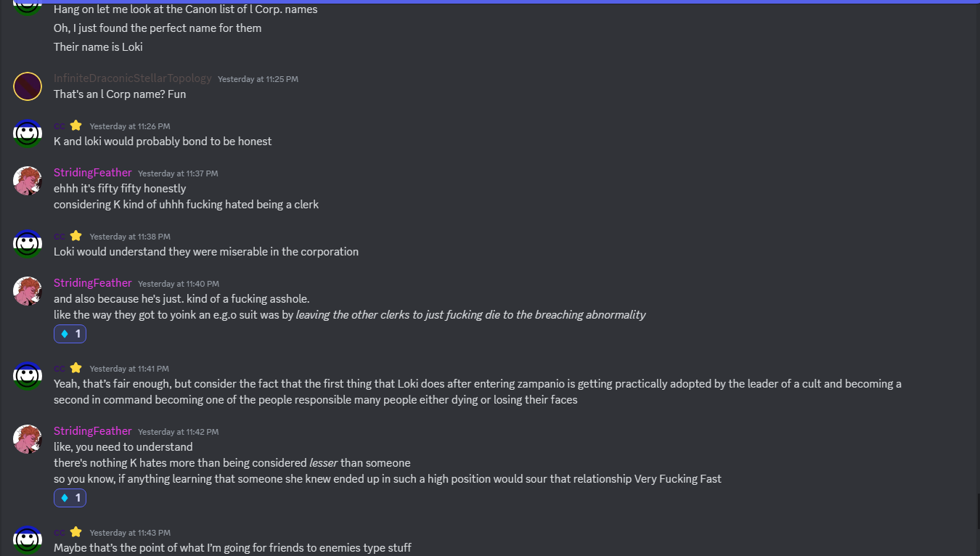Viewport: 980px width, 556px height.
Task: Click the star badge beside the 11:43 PM timestamp
Action: click(x=76, y=532)
